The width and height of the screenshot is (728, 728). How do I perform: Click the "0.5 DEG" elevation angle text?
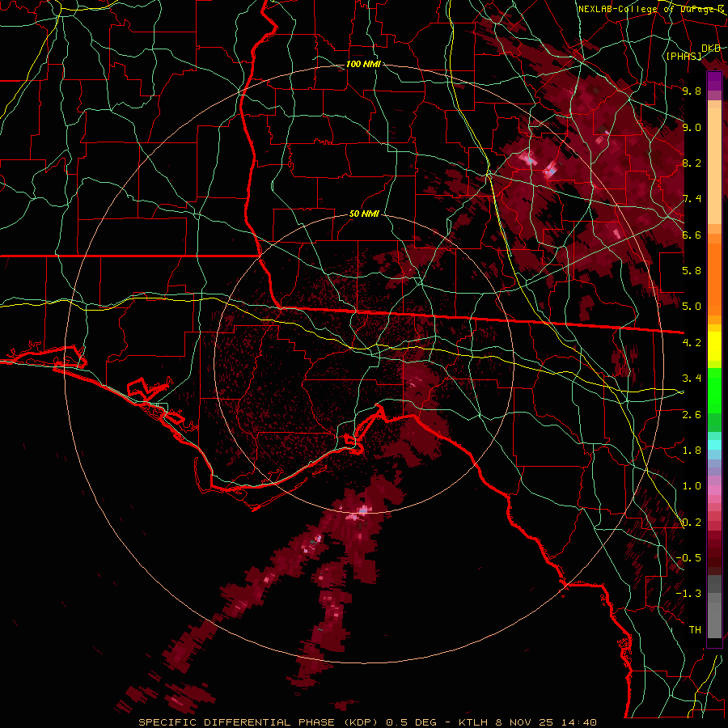tap(412, 722)
